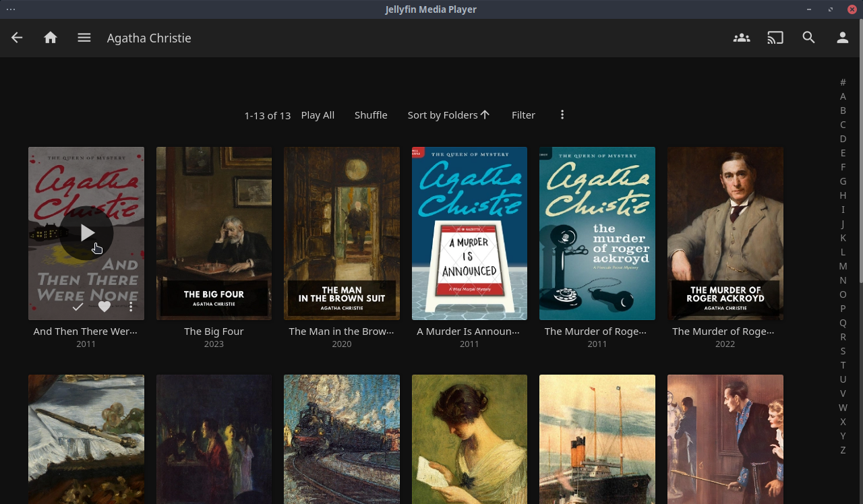Go back using the back arrow
Viewport: 863px width, 504px height.
17,38
